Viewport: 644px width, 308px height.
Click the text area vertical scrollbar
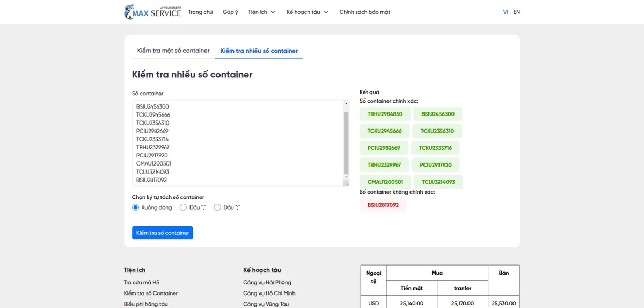pyautogui.click(x=346, y=143)
